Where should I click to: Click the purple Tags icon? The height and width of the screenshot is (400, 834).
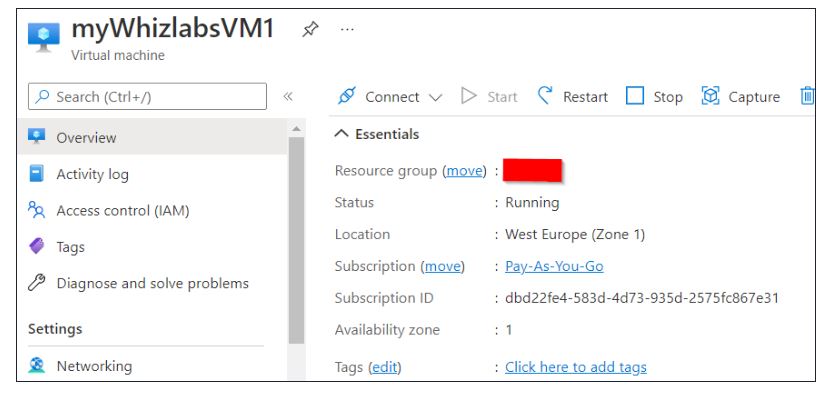(36, 246)
